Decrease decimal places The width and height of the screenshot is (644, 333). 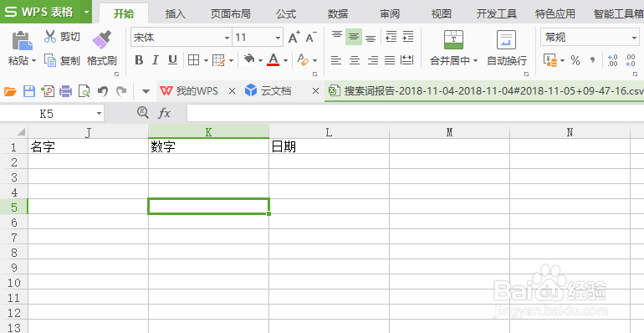click(630, 60)
